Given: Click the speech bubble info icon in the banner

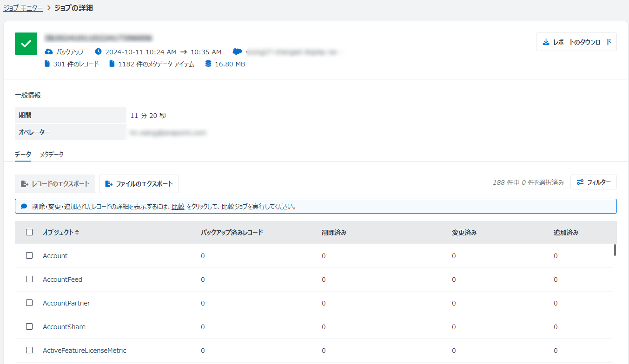Looking at the screenshot, I should 24,207.
